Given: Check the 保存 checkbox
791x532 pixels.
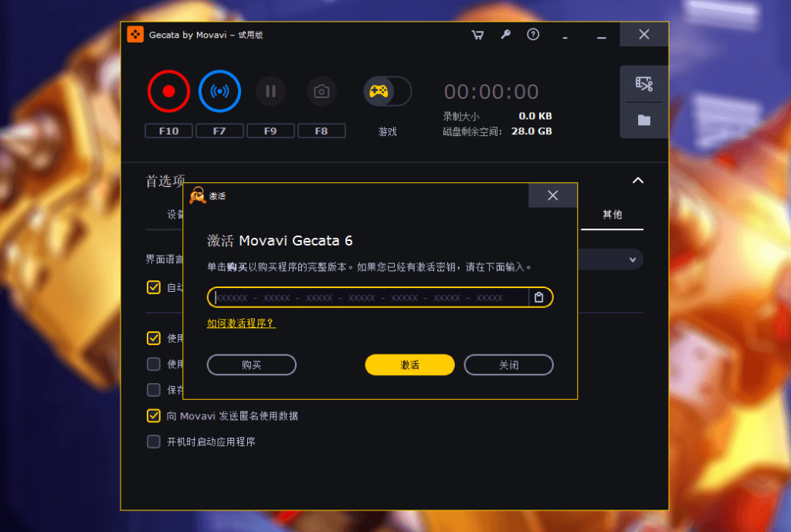Looking at the screenshot, I should pyautogui.click(x=154, y=390).
